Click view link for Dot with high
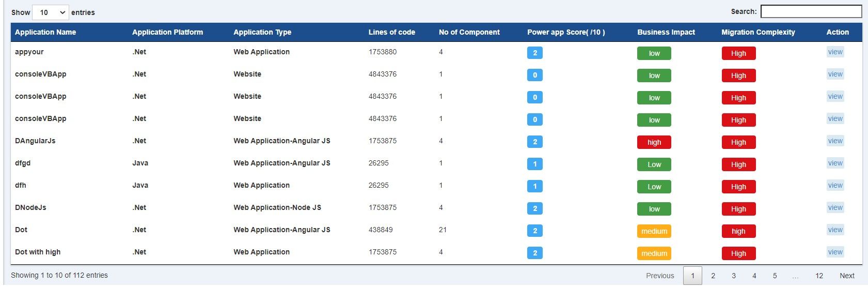 tap(835, 252)
